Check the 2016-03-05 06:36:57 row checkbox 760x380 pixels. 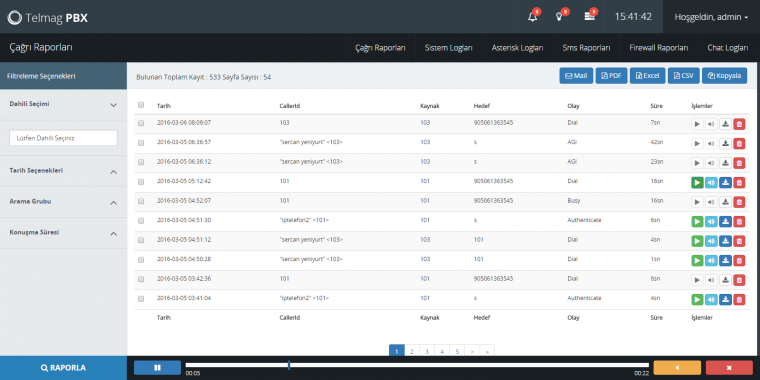[141, 143]
